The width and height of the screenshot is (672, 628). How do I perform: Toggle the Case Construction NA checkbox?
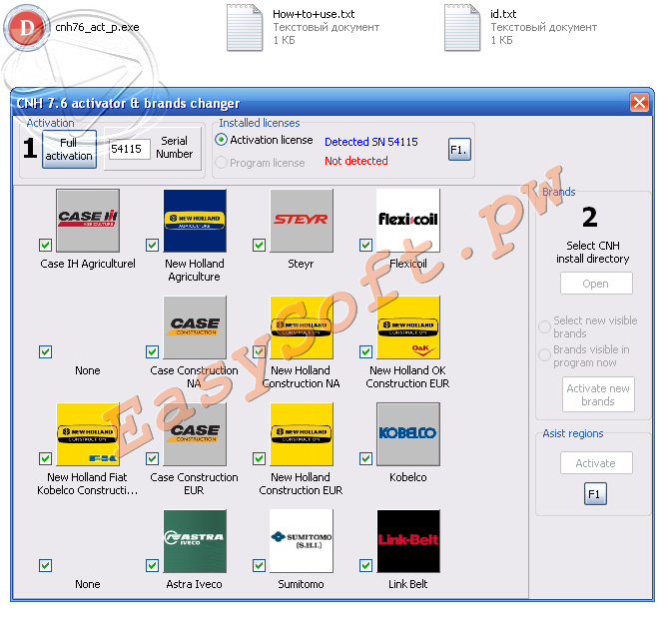click(152, 351)
